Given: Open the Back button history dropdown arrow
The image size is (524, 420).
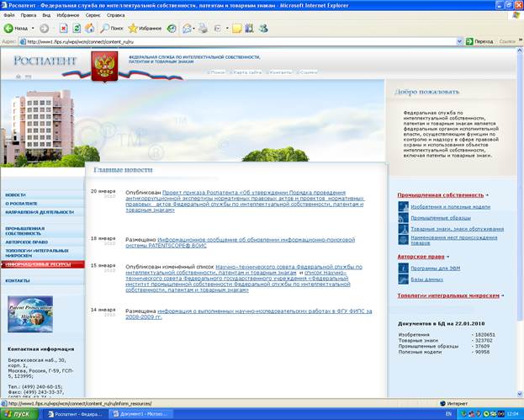Looking at the screenshot, I should point(33,29).
